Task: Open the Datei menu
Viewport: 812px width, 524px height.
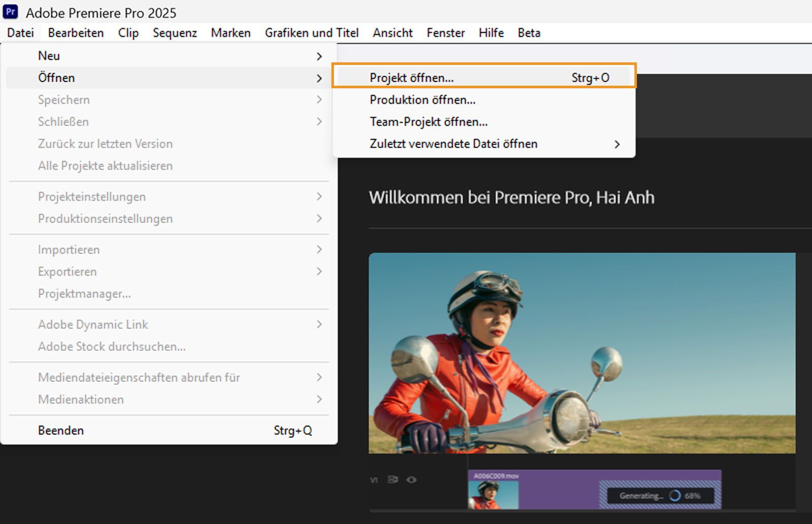Action: click(21, 33)
